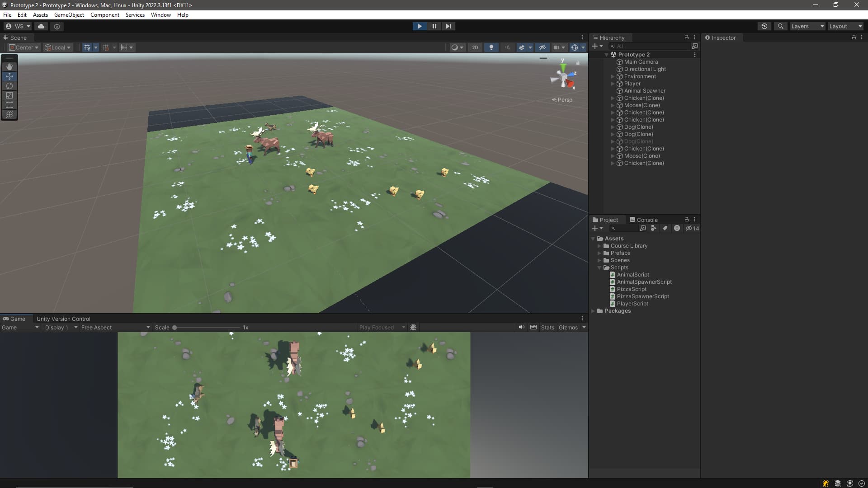This screenshot has height=488, width=868.
Task: Select the Rect Transform tool
Action: click(9, 105)
